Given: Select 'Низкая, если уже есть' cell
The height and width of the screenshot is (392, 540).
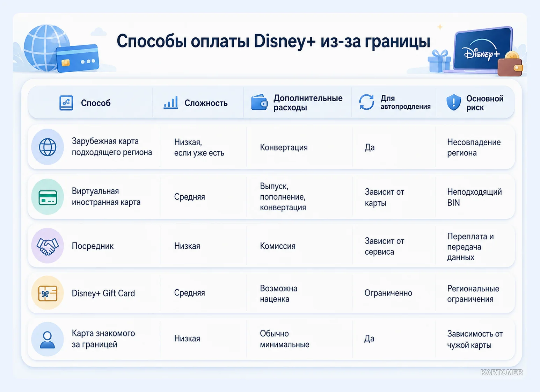Looking at the screenshot, I should point(199,147).
